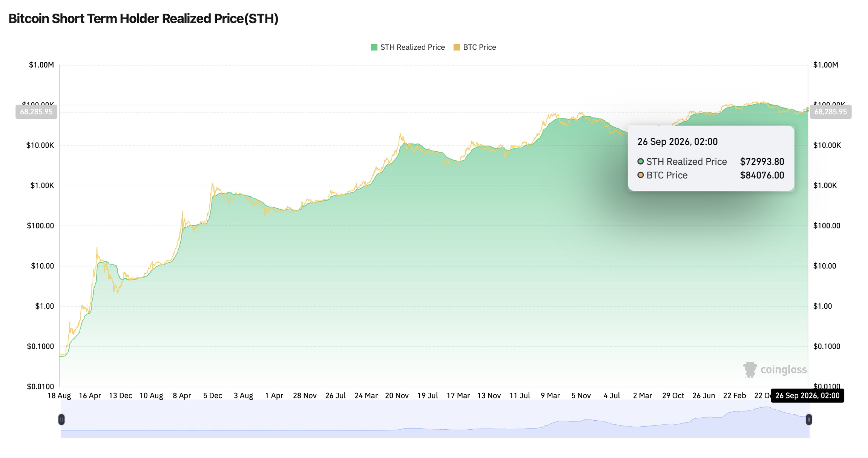This screenshot has height=458, width=868.
Task: Click the $1.00K left y-axis label
Action: (42, 186)
